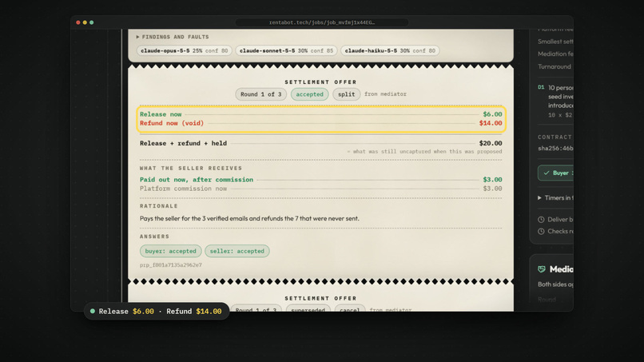Click the clock icon beside Checks
Screen dimensions: 644x362
(x=541, y=231)
